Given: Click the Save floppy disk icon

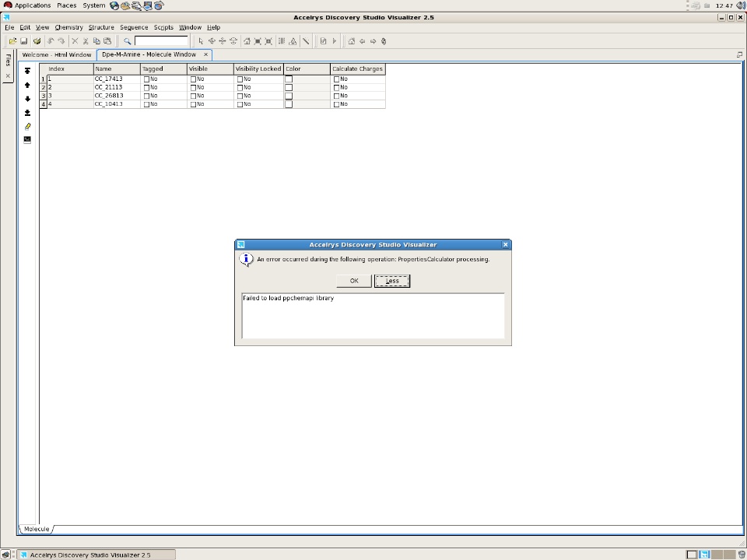Looking at the screenshot, I should click(23, 41).
